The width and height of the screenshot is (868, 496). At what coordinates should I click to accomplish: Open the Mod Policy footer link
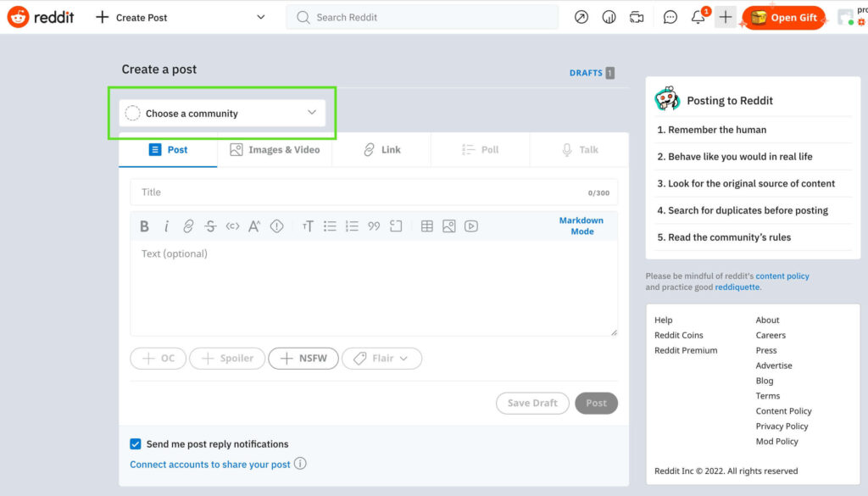pos(776,441)
